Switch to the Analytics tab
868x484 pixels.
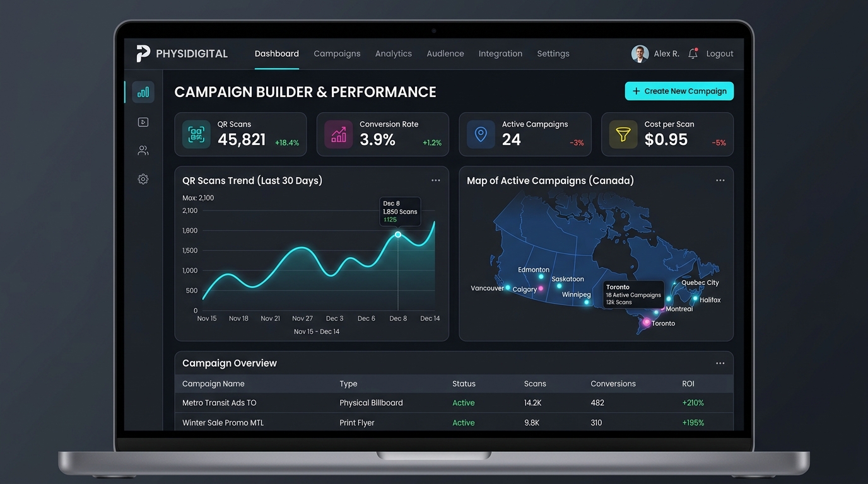[x=394, y=54]
